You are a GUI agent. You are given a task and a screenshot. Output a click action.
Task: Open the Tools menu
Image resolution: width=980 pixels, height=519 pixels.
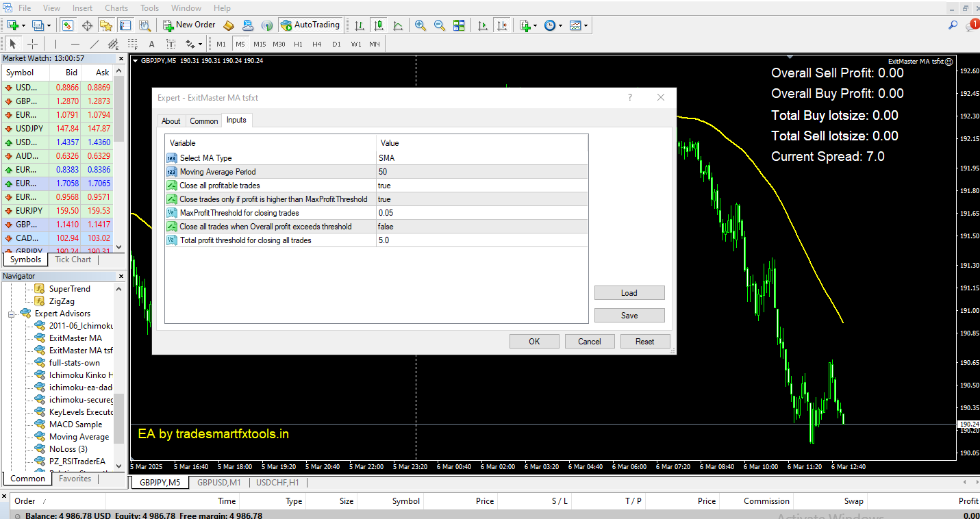[149, 8]
